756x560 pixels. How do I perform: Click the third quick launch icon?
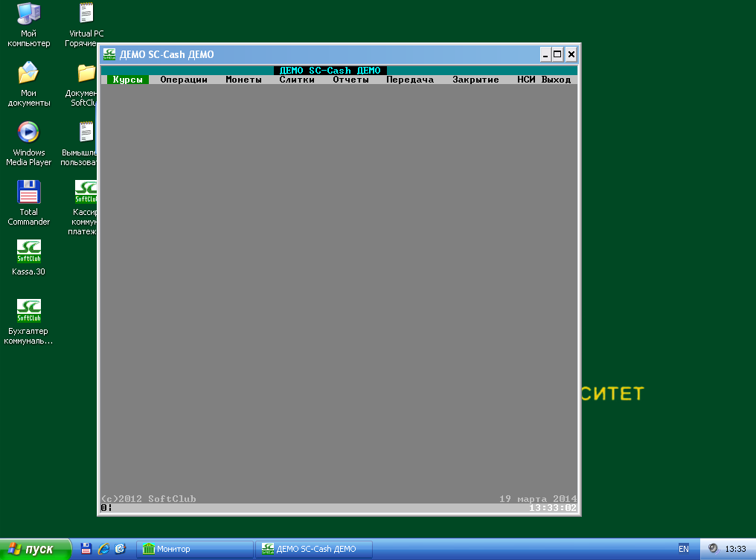(x=120, y=548)
